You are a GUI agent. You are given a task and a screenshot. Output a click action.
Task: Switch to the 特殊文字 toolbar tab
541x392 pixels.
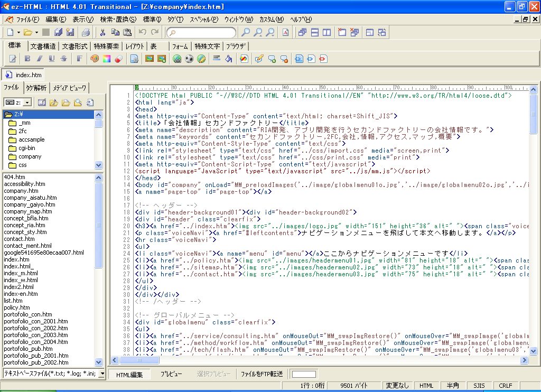click(207, 46)
